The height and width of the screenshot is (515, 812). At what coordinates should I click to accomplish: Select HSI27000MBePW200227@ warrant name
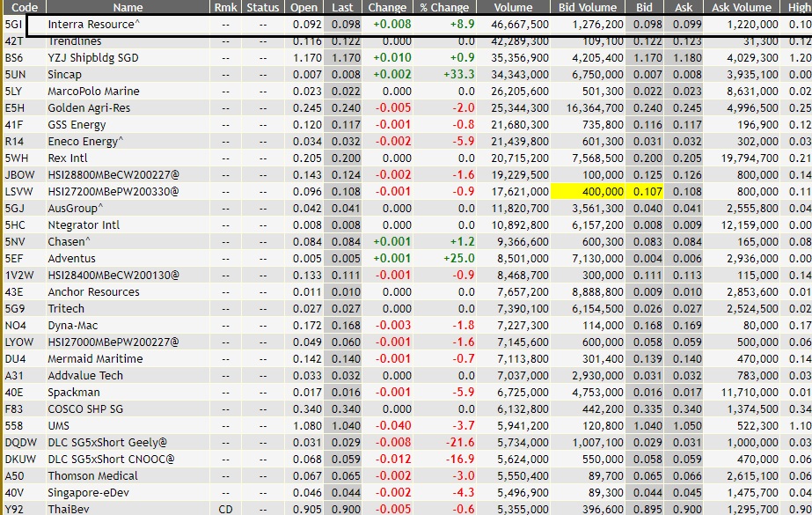tap(113, 342)
